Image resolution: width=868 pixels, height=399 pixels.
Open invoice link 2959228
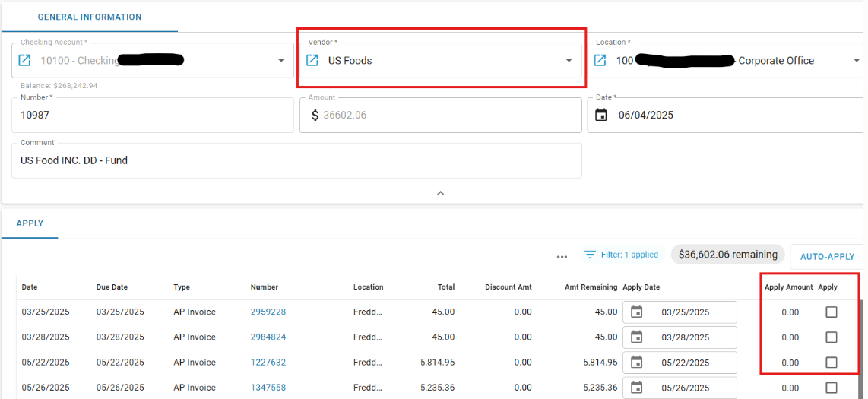point(268,312)
